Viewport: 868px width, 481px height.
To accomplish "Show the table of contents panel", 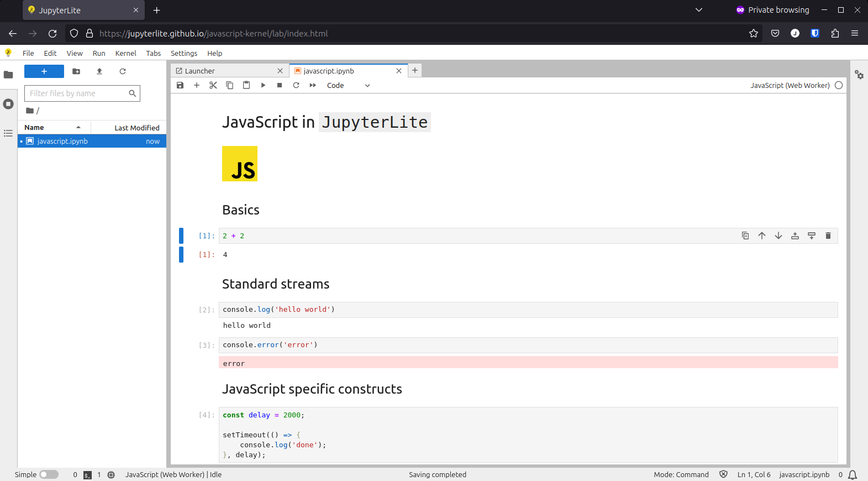I will pyautogui.click(x=8, y=133).
